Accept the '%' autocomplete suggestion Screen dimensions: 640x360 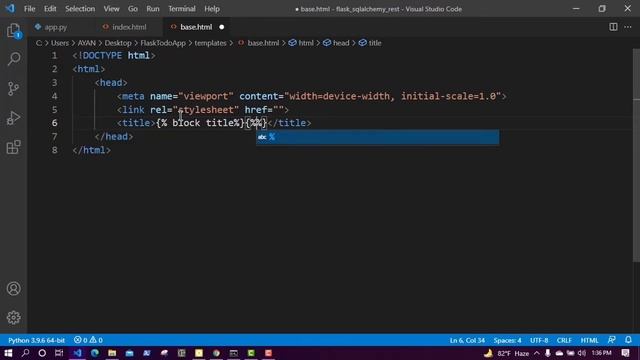click(377, 137)
